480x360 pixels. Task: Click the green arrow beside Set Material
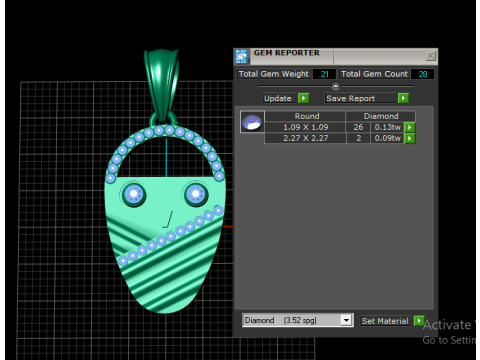coord(419,321)
